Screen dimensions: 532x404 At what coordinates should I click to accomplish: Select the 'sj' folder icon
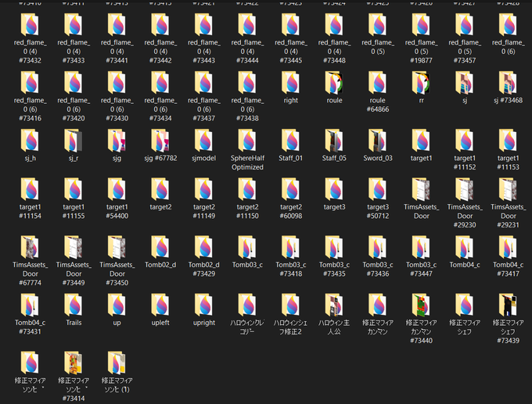[464, 83]
